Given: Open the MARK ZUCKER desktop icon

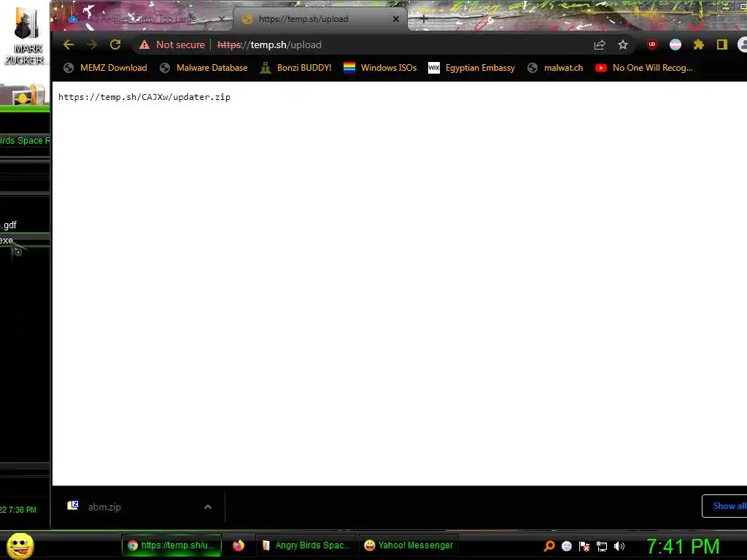Looking at the screenshot, I should tap(25, 36).
